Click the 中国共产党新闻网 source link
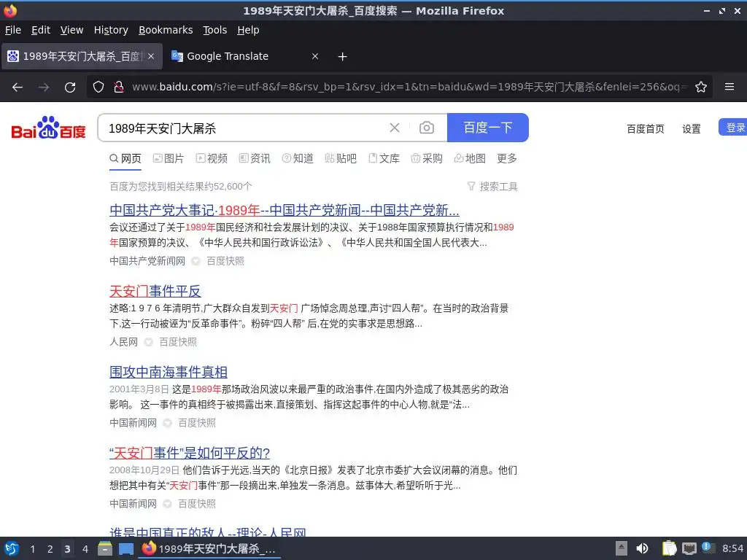The height and width of the screenshot is (560, 747). (x=147, y=261)
